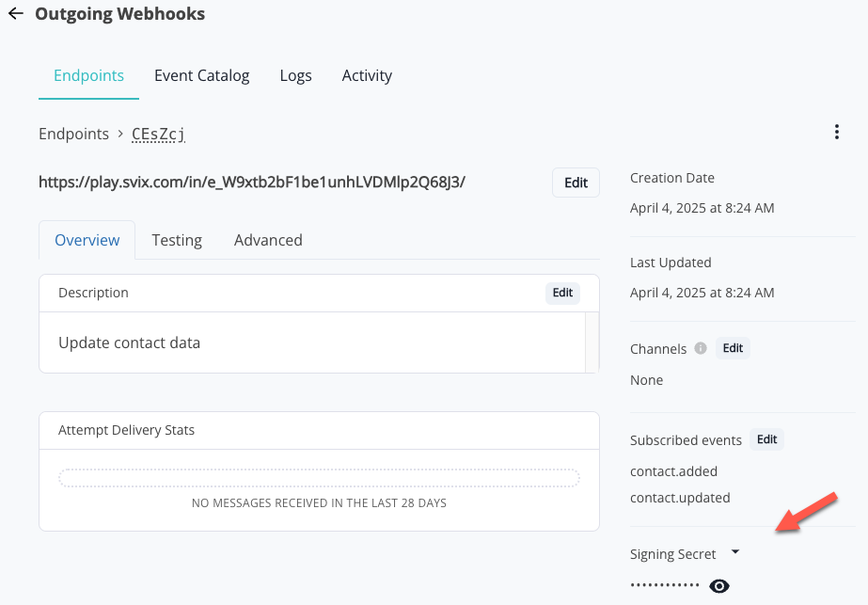
Task: Open the three-dot more options menu
Action: point(836,132)
